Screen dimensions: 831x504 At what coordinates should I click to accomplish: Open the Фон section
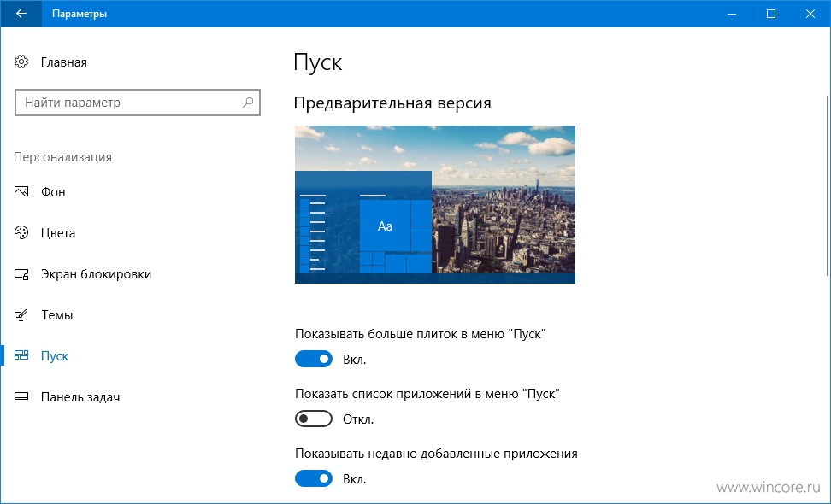tap(53, 191)
